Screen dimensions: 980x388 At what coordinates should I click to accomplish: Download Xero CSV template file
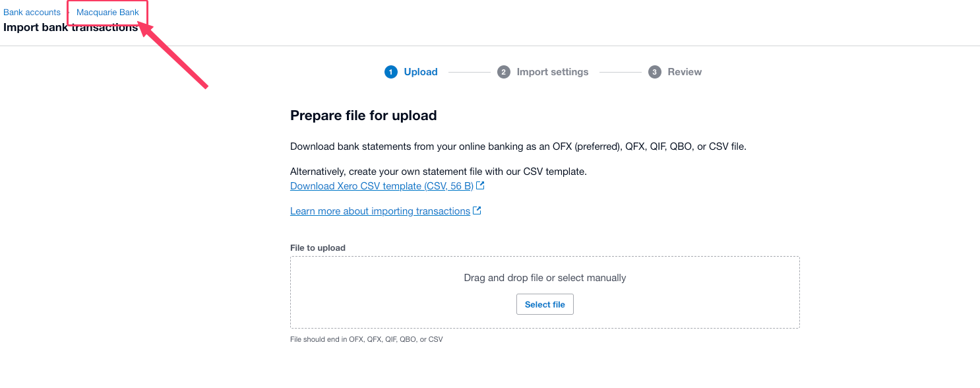click(382, 186)
